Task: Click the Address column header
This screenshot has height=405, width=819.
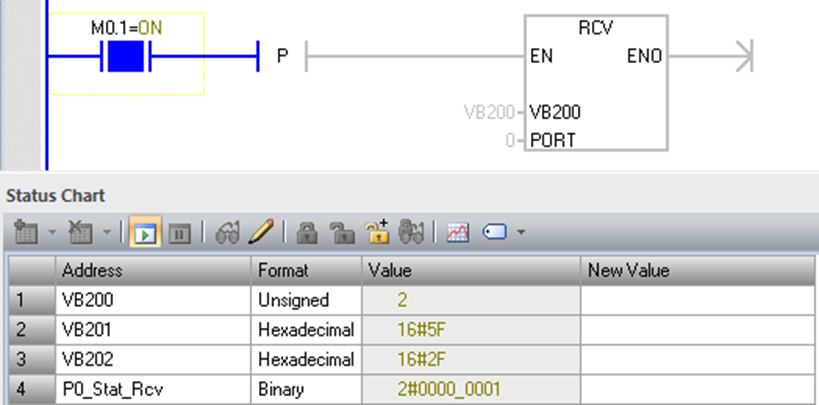Action: [x=153, y=270]
